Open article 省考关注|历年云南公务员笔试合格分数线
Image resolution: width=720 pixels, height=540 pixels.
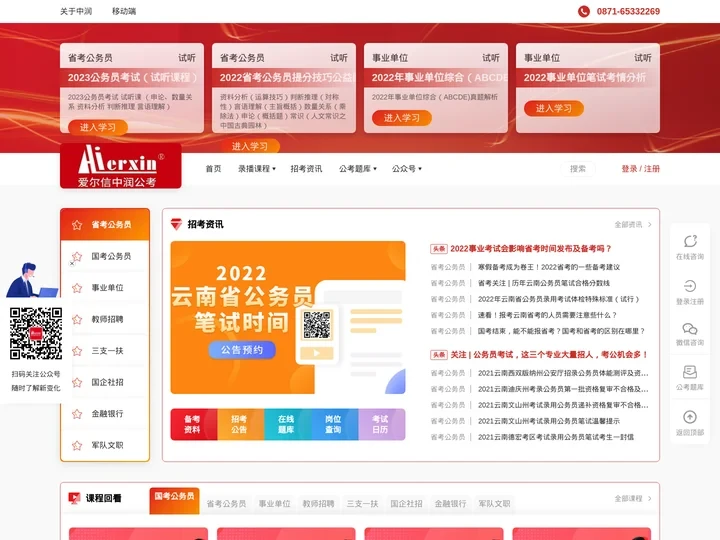(544, 283)
